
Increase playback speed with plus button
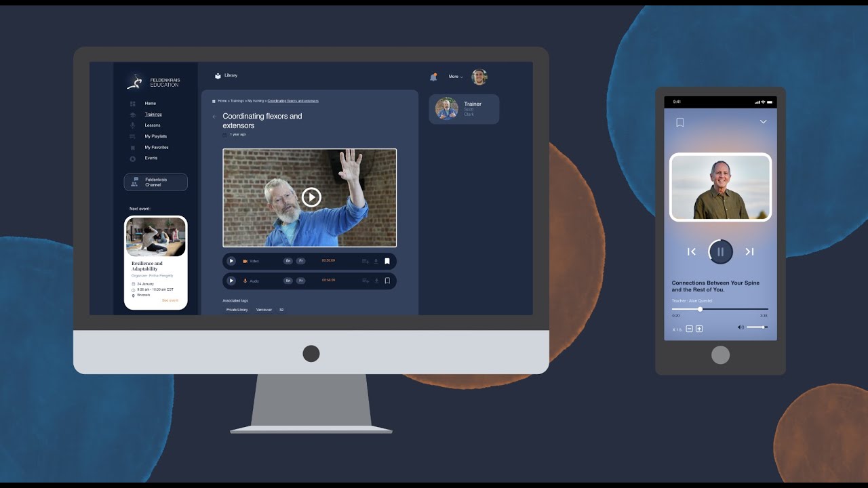click(699, 329)
